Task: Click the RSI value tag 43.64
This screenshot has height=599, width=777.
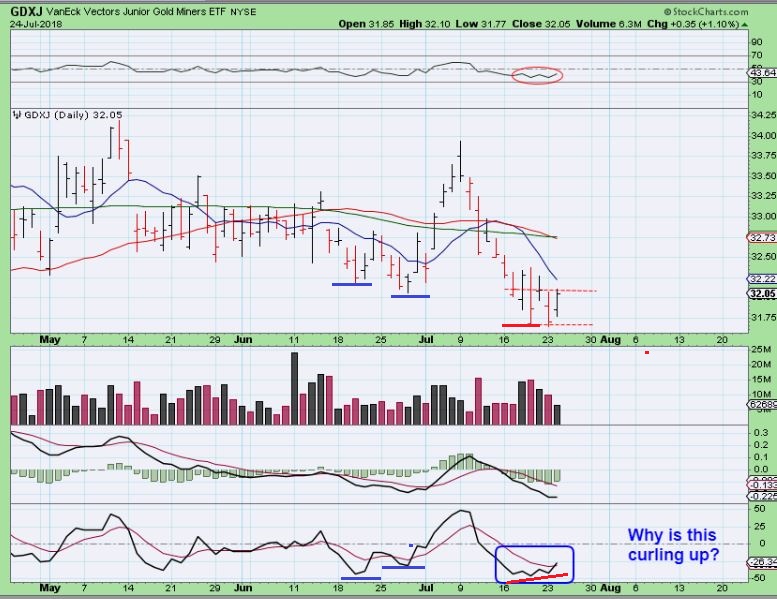Action: pos(763,73)
